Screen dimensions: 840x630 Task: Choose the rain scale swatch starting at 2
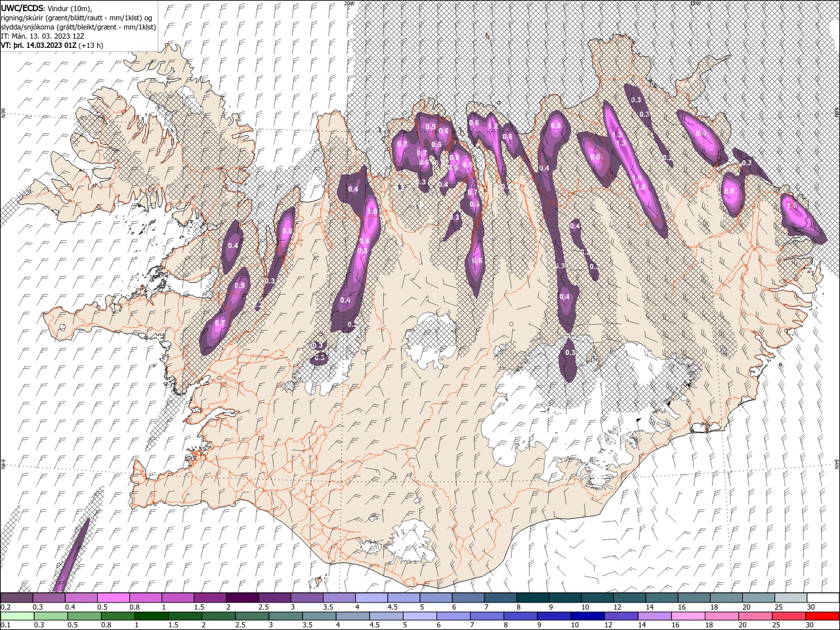point(219,616)
